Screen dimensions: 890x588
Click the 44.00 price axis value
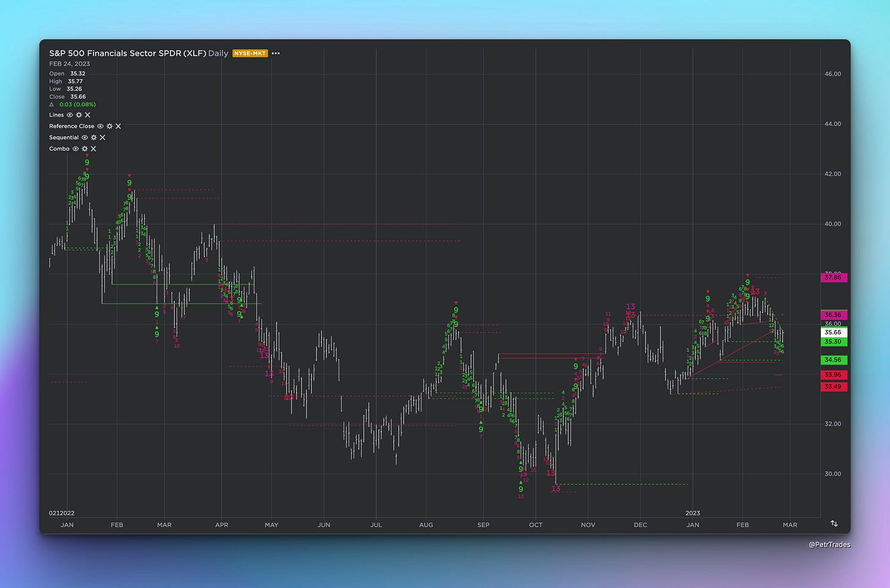tap(833, 124)
